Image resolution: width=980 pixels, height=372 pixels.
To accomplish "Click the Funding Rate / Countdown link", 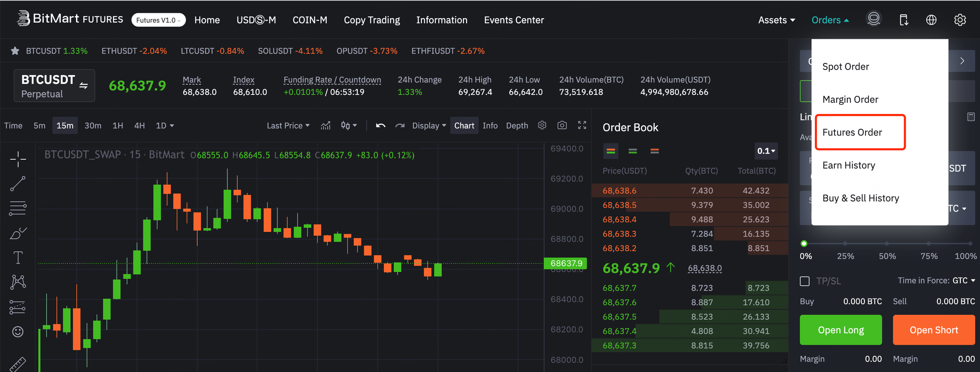I will (x=332, y=79).
